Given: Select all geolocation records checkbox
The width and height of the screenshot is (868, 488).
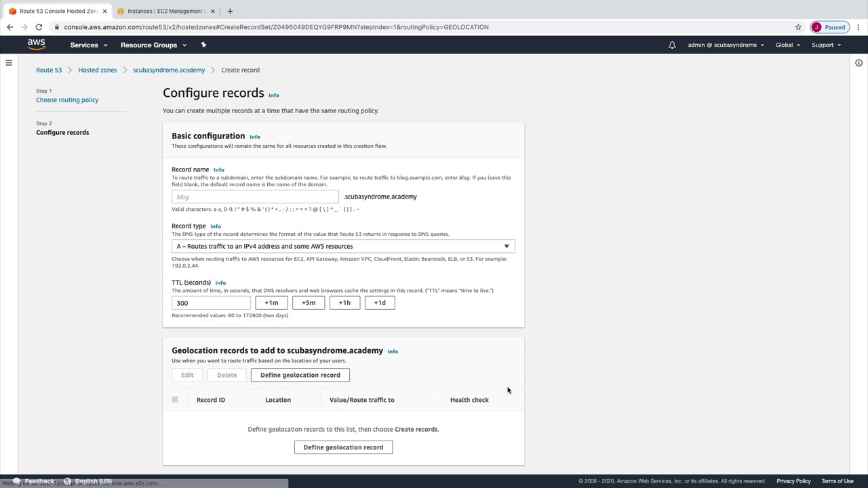Looking at the screenshot, I should coord(175,400).
